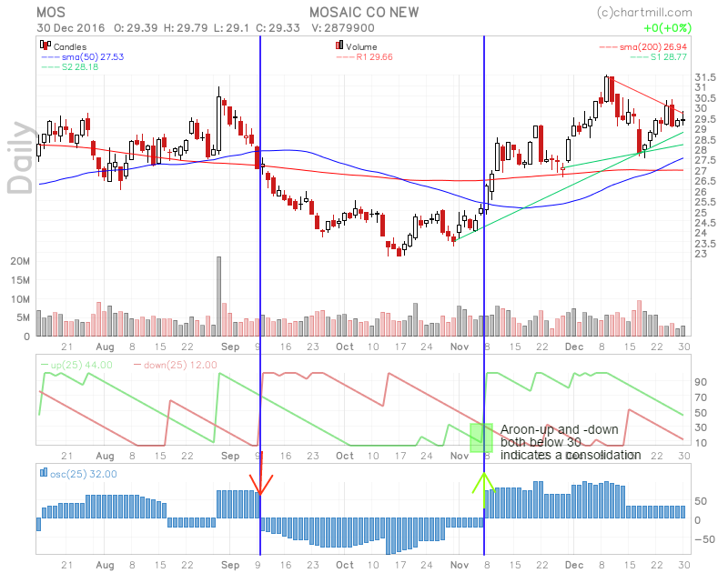Click the V: 2879900 volume value
The height and width of the screenshot is (573, 728).
coord(343,28)
